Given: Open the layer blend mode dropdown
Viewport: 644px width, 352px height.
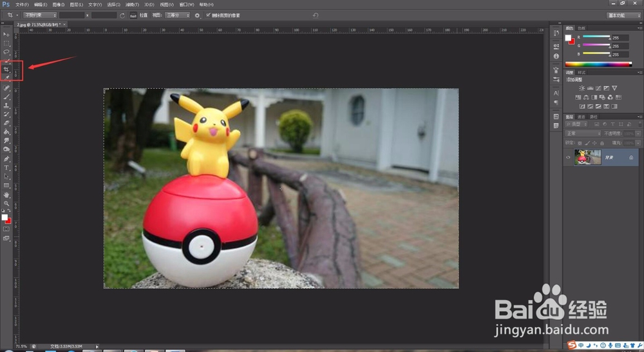Looking at the screenshot, I should click(x=583, y=133).
